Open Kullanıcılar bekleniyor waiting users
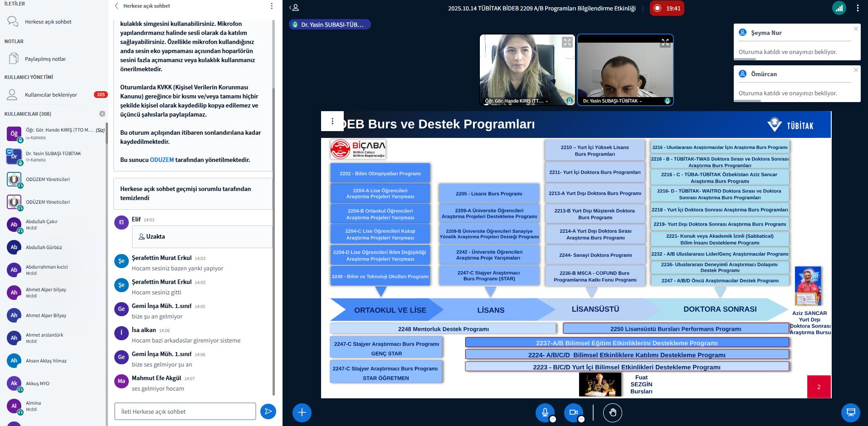 [51, 95]
